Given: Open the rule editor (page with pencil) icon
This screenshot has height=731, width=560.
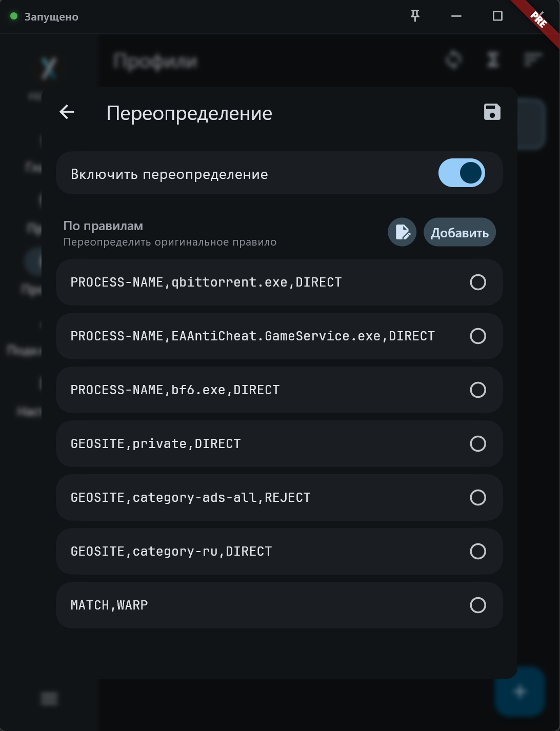Looking at the screenshot, I should coord(402,232).
